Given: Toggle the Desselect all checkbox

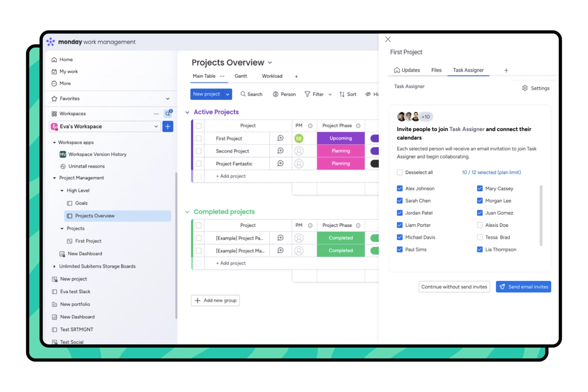Looking at the screenshot, I should pyautogui.click(x=400, y=172).
